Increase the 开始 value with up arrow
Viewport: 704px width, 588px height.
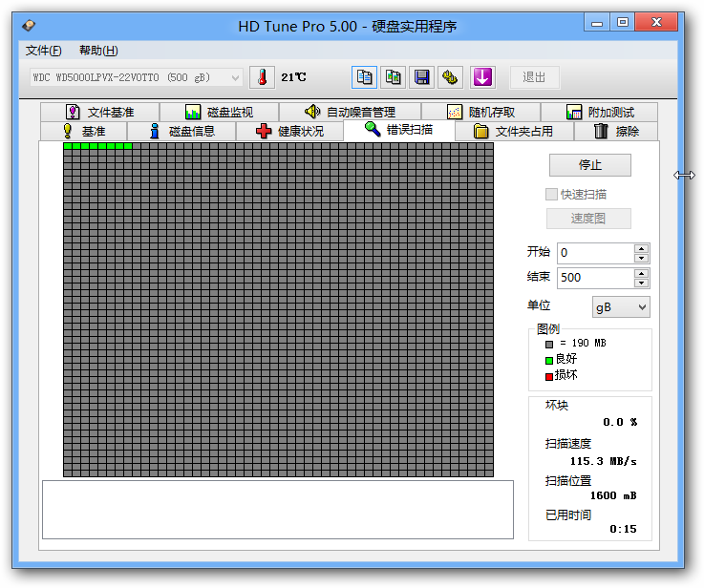tap(641, 248)
